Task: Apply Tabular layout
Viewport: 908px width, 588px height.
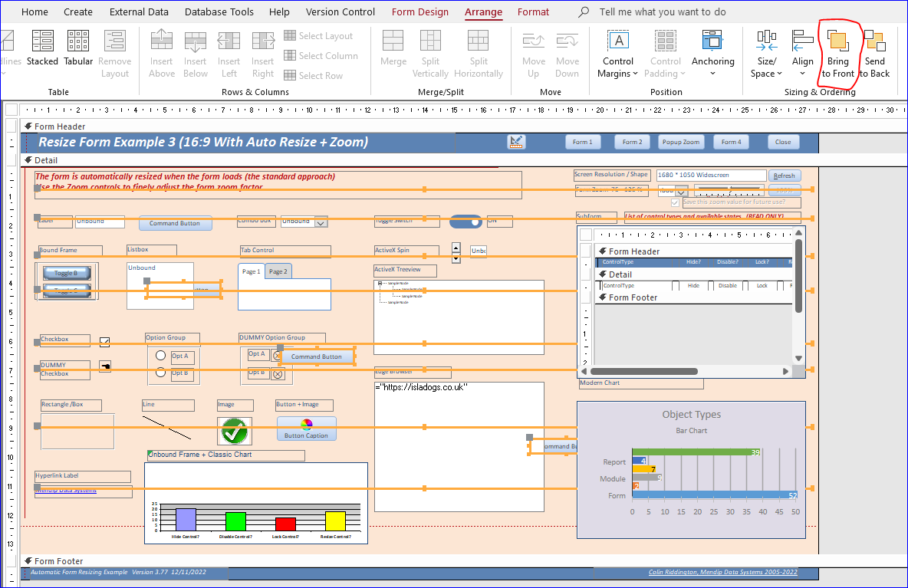Action: pos(78,48)
